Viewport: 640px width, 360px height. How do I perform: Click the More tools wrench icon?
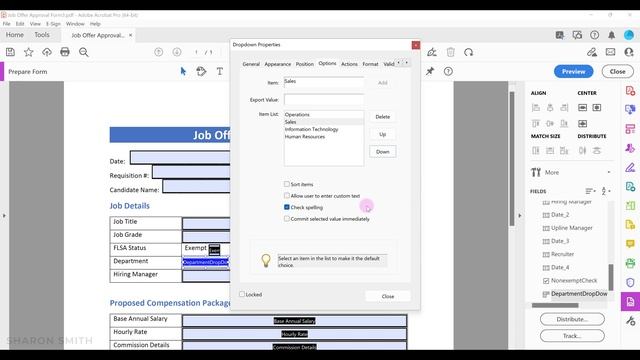click(630, 321)
